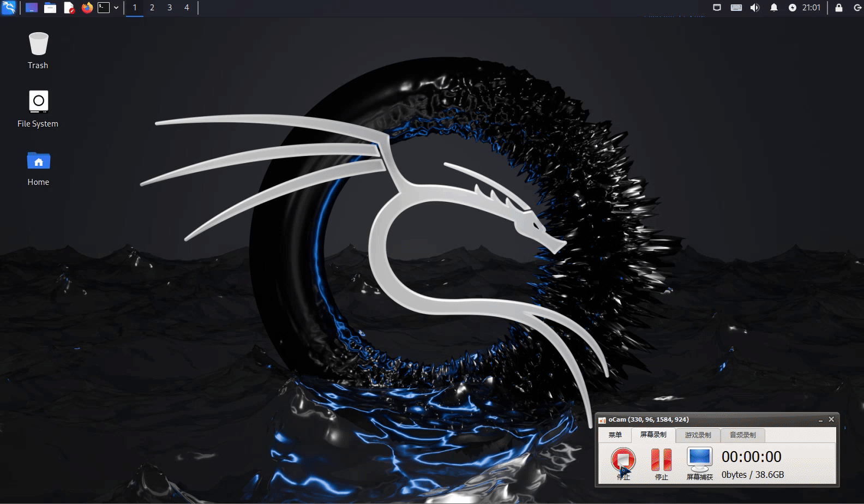Switch to the 游戏录制 tab
This screenshot has height=504, width=864.
point(698,435)
